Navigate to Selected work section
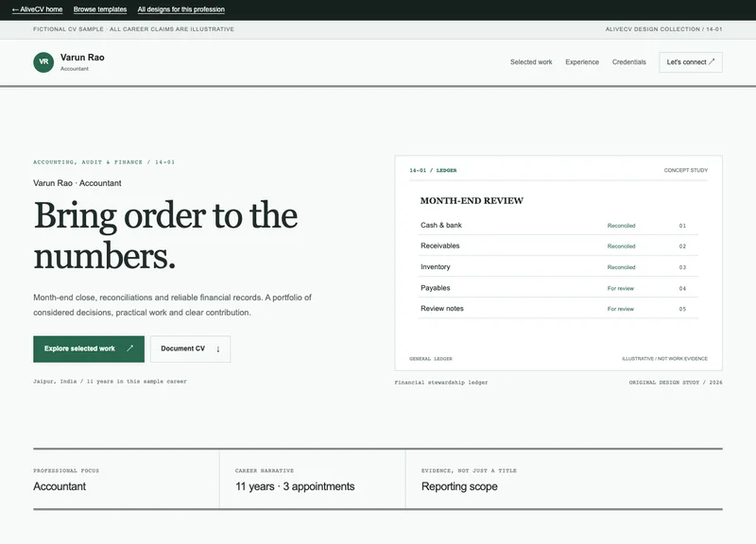 [x=531, y=62]
